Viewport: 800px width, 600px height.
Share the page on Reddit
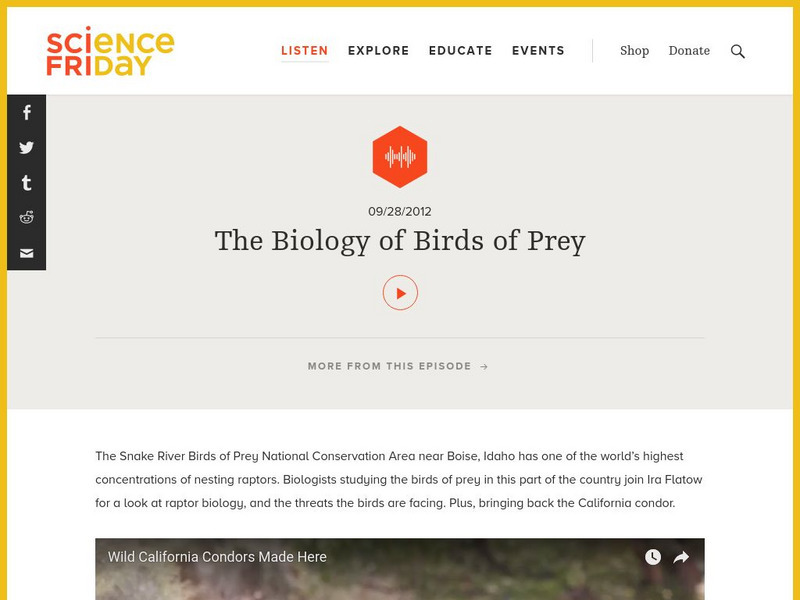(26, 218)
